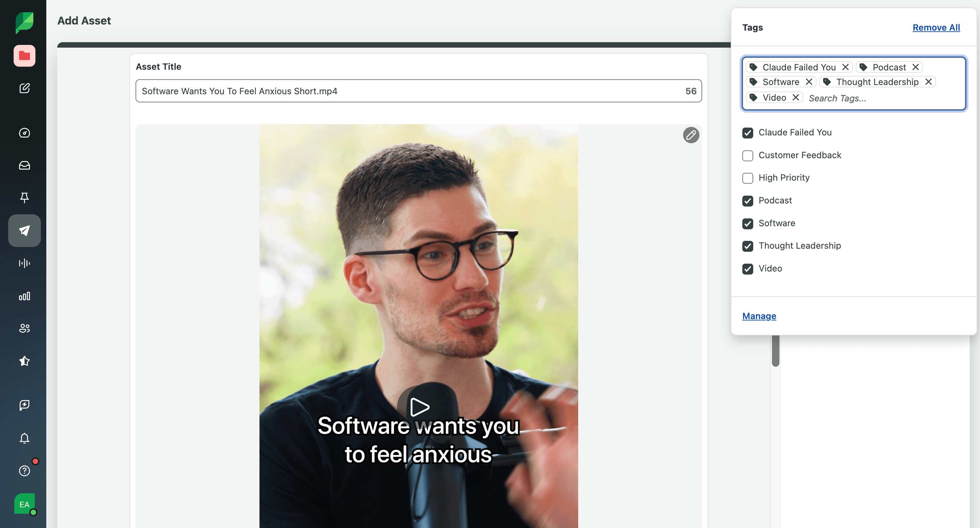Image resolution: width=980 pixels, height=528 pixels.
Task: Remove the Podcast tag chip
Action: pyautogui.click(x=916, y=67)
